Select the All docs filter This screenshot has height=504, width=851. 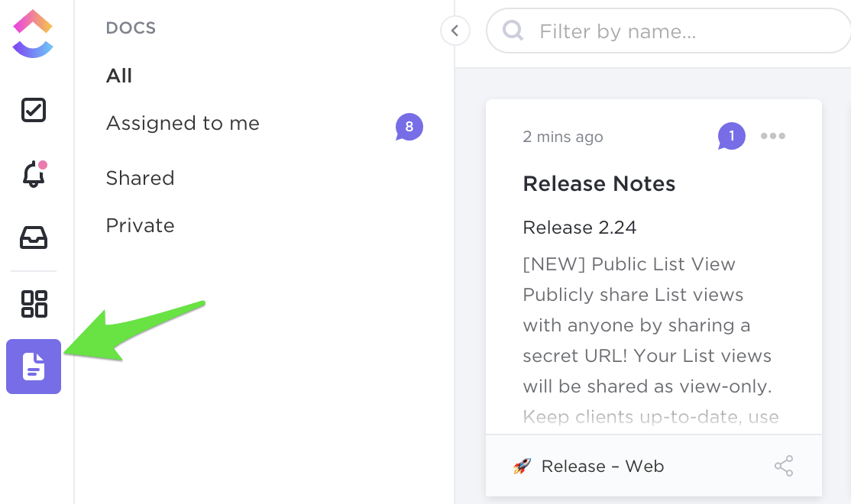pyautogui.click(x=119, y=76)
